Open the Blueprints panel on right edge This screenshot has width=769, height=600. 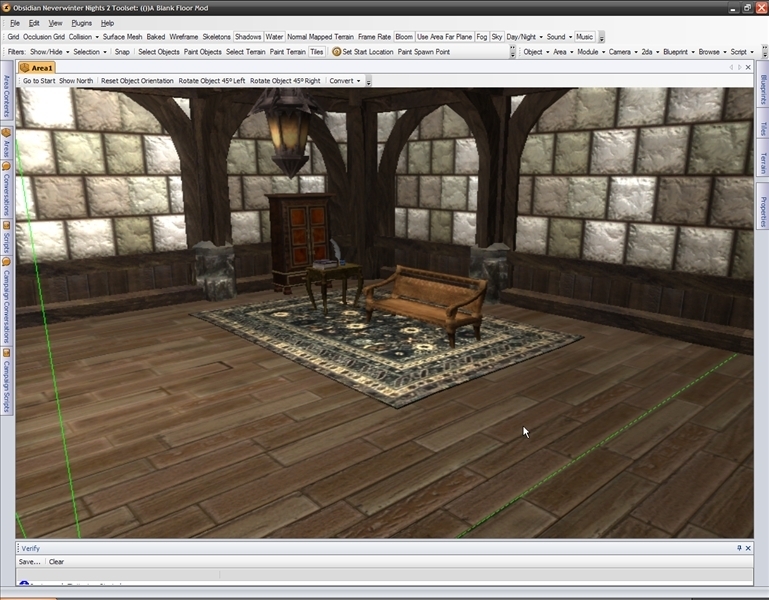[762, 88]
